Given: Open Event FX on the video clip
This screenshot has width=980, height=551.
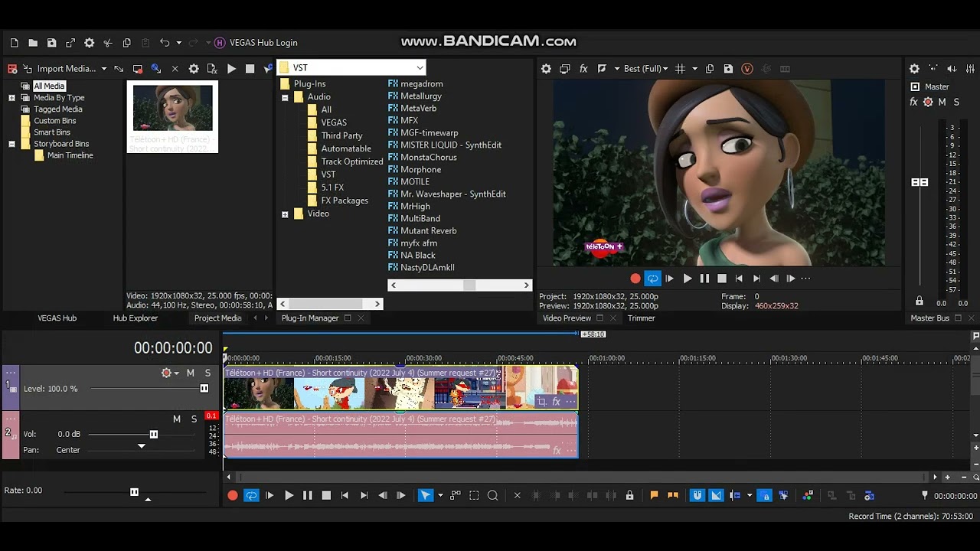Looking at the screenshot, I should (x=556, y=402).
